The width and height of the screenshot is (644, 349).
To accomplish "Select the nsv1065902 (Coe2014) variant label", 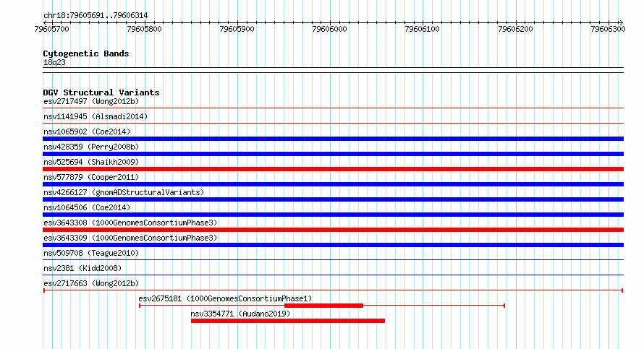I will (87, 132).
